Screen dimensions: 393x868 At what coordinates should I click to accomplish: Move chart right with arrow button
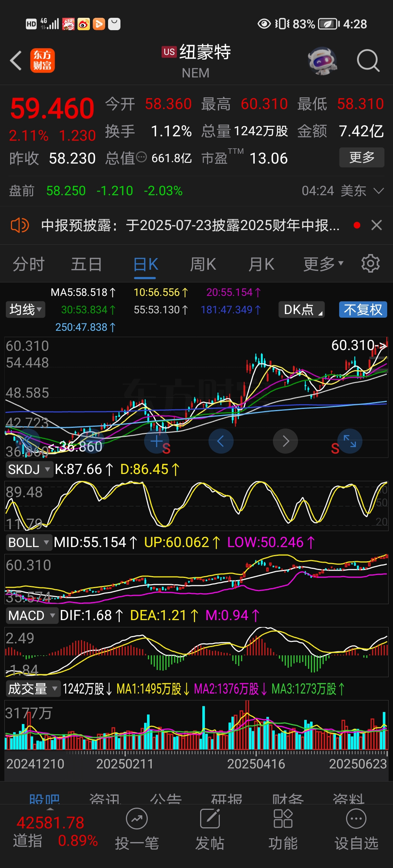[x=286, y=441]
